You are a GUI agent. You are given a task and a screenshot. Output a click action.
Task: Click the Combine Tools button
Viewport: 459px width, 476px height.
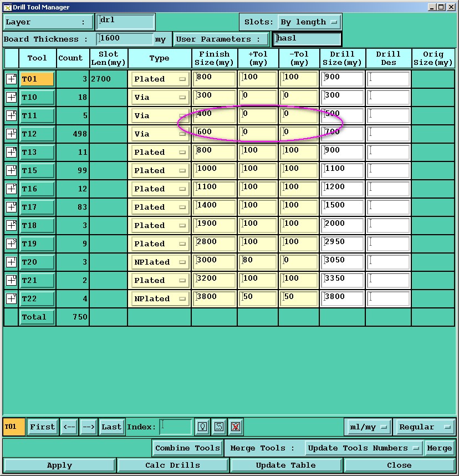pos(187,448)
